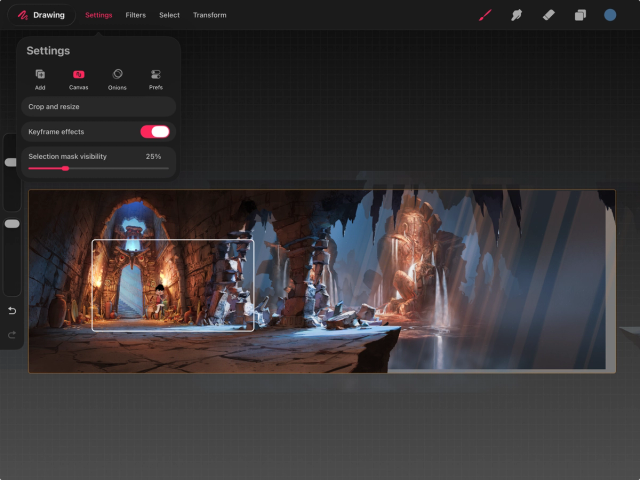Redo the last action
Viewport: 640px width, 480px height.
(x=12, y=335)
